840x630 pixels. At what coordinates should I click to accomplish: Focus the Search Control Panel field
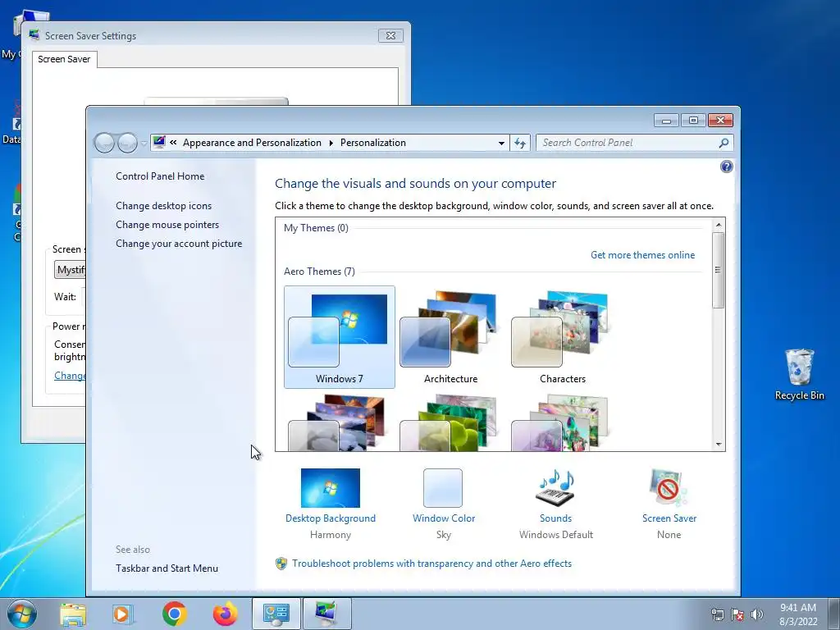point(634,143)
